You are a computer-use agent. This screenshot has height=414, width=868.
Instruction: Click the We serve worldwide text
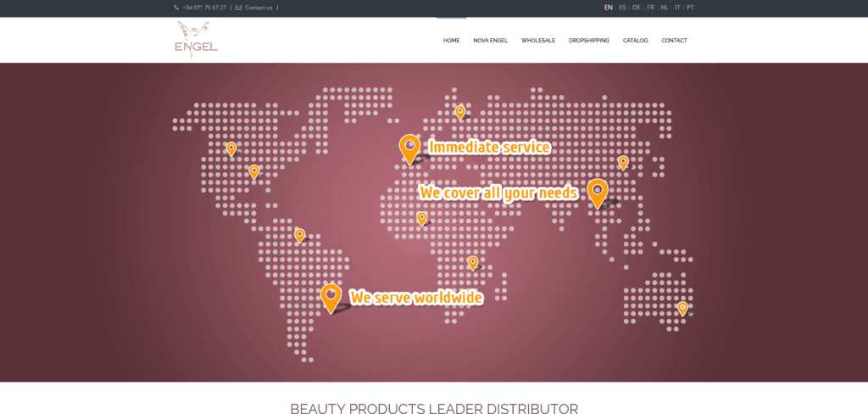click(416, 298)
